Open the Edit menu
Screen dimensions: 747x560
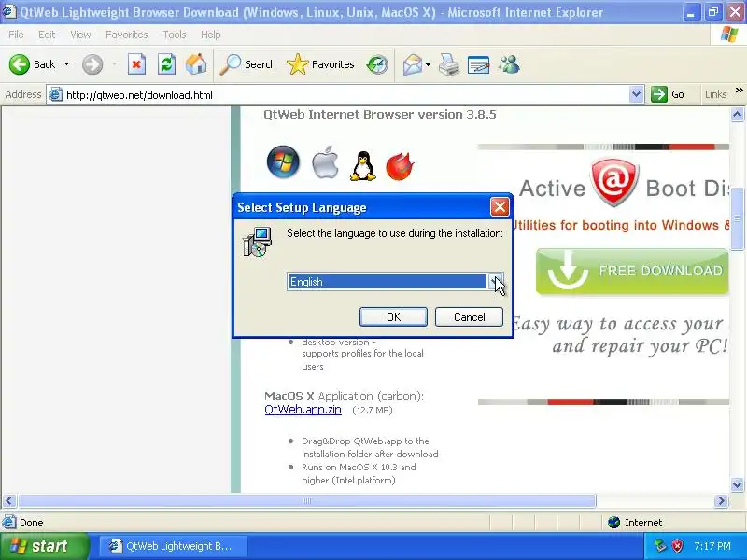pyautogui.click(x=47, y=35)
